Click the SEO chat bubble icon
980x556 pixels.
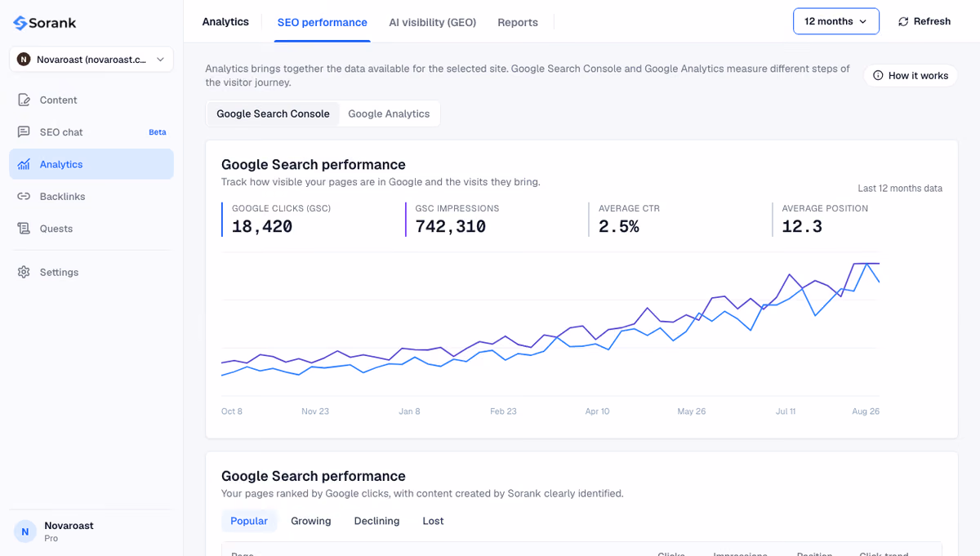(x=24, y=132)
